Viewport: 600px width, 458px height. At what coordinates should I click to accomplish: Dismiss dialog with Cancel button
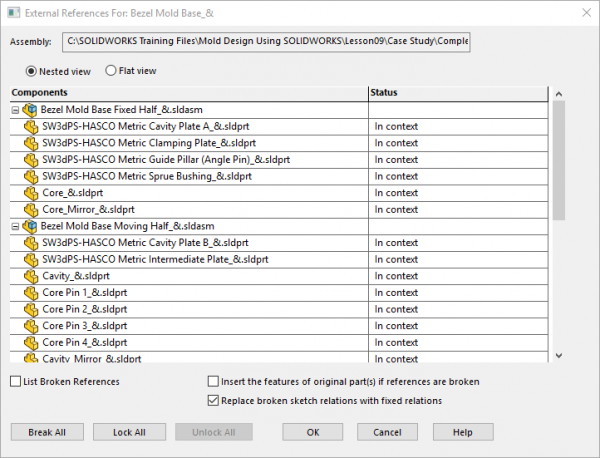pos(387,432)
